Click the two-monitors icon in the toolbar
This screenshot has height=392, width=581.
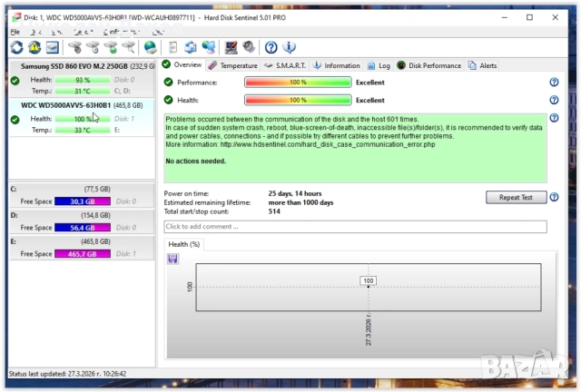[x=209, y=47]
